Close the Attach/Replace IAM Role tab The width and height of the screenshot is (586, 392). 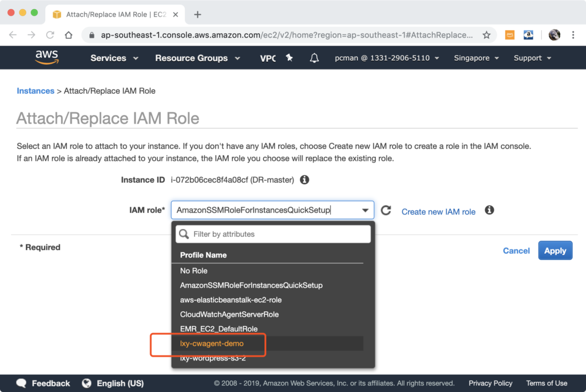point(176,14)
